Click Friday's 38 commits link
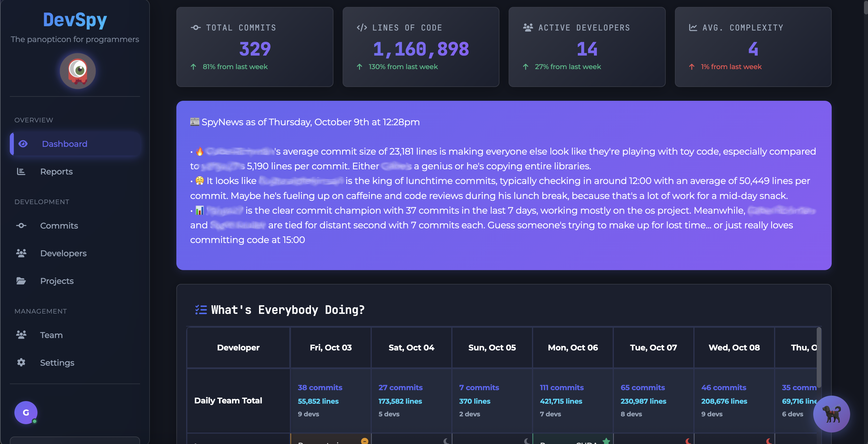868x444 pixels. [320, 388]
